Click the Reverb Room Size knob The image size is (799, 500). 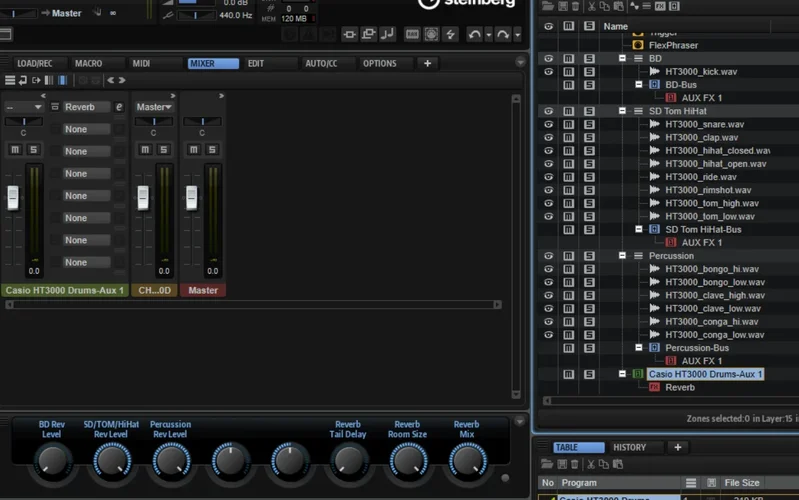coord(408,460)
